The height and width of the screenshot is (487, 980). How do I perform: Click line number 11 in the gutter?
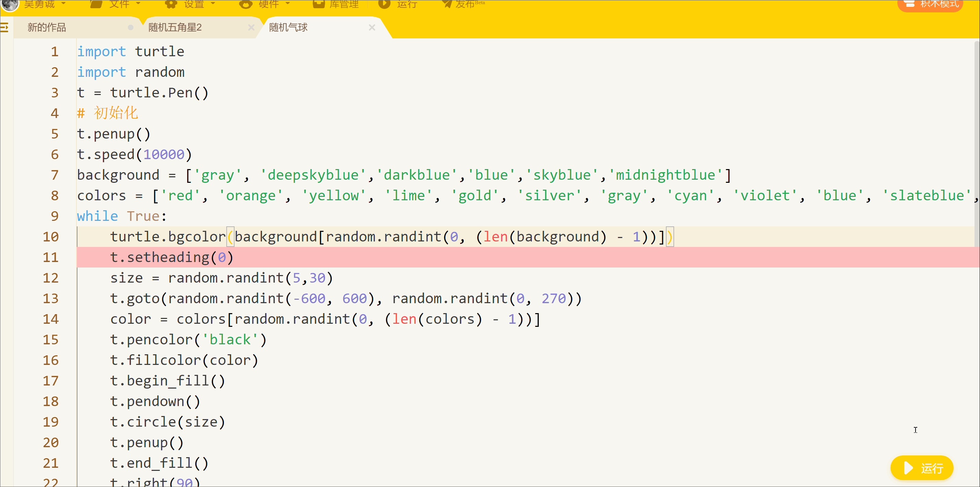click(x=51, y=257)
